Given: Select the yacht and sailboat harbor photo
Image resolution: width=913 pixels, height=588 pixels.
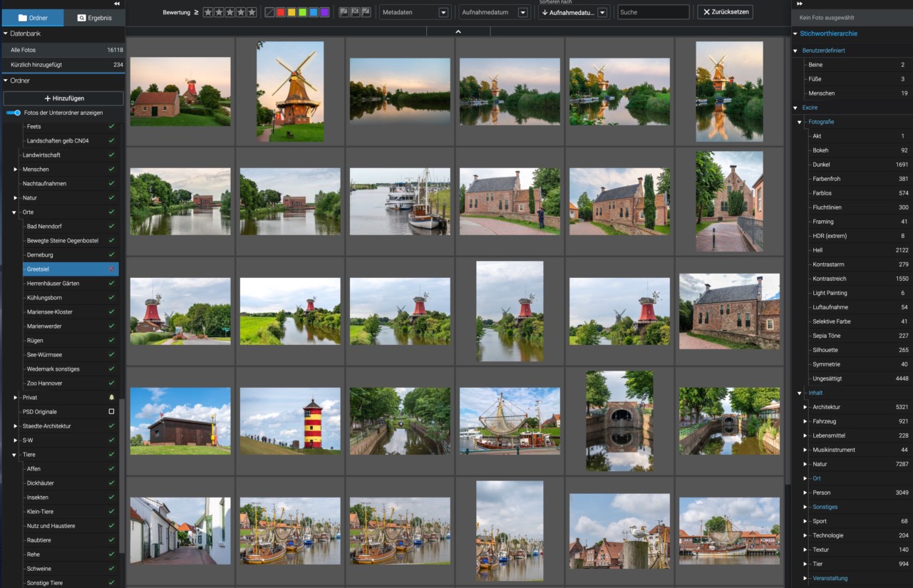Looking at the screenshot, I should (400, 202).
